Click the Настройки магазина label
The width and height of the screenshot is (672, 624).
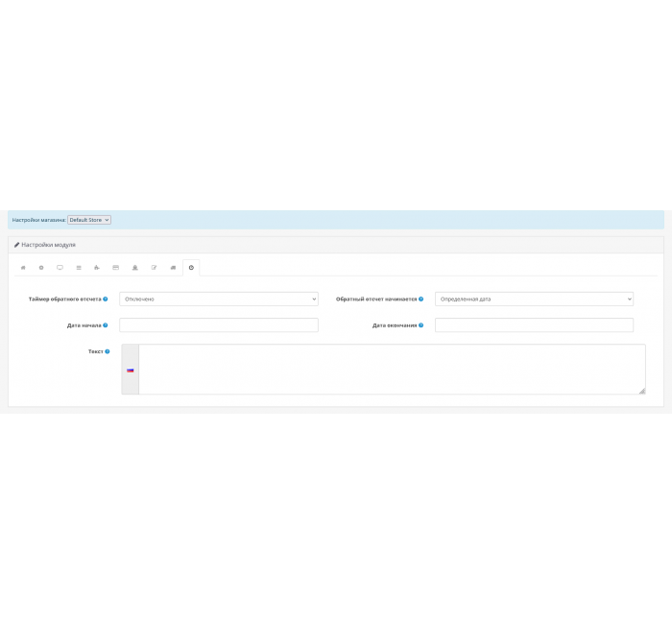39,220
